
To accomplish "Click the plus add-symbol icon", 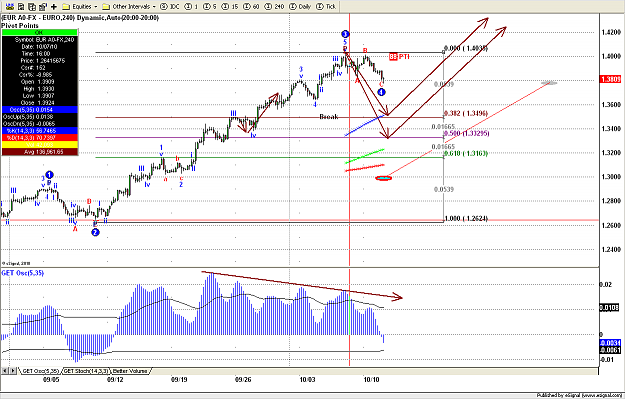I will click(x=54, y=6).
